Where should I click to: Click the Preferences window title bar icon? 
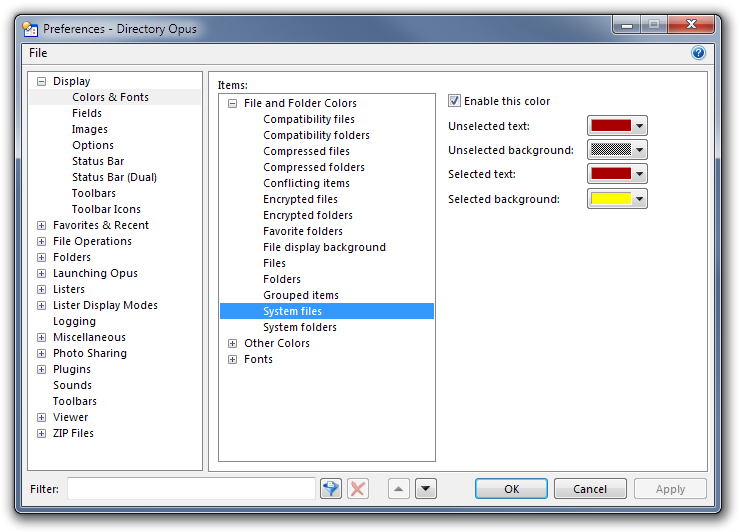(31, 28)
